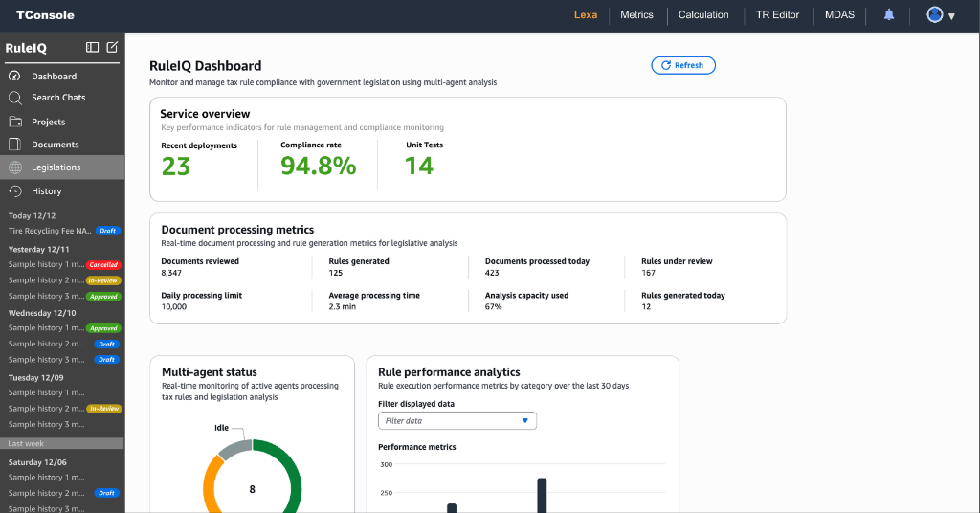
Task: Open the Filter data dropdown
Action: (x=457, y=420)
